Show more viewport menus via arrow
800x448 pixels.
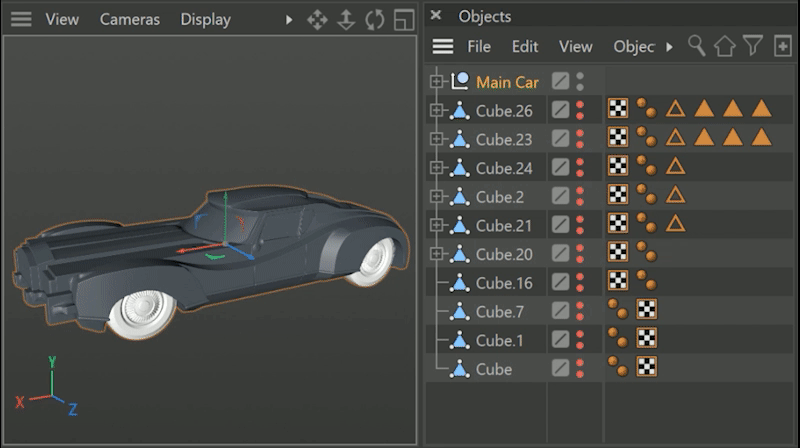[290, 19]
